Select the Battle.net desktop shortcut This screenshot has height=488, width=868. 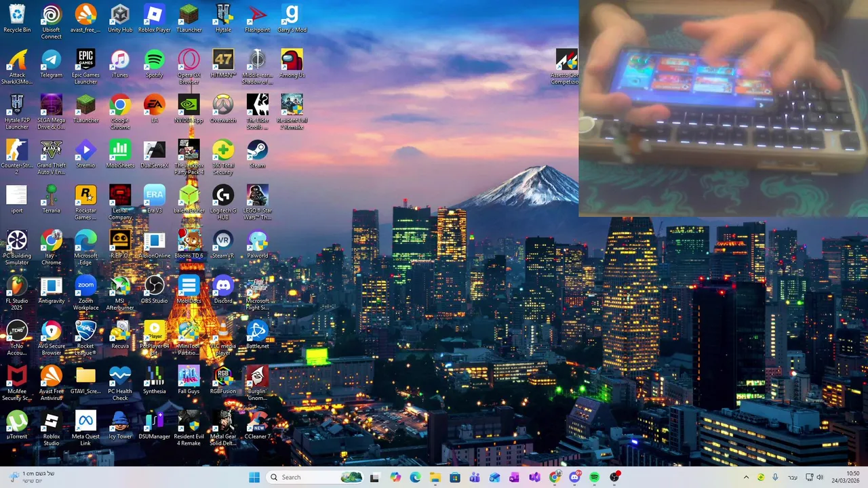(x=258, y=335)
